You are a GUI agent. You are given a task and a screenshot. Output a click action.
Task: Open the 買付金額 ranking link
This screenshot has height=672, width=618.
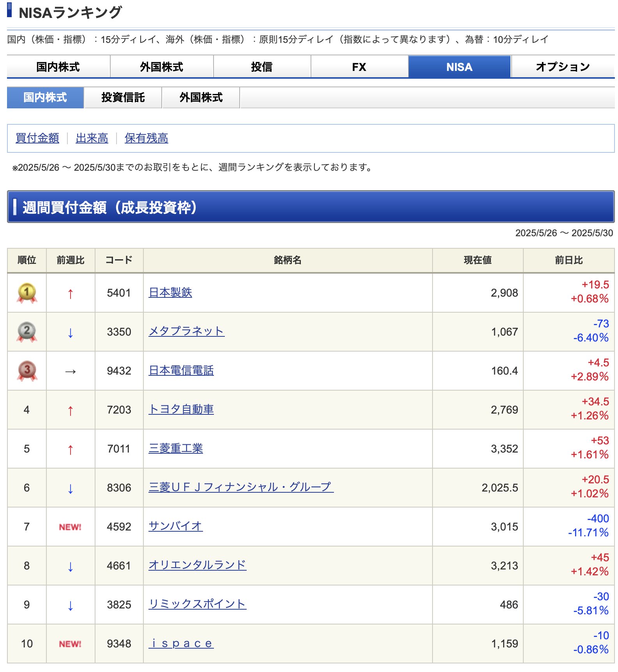pyautogui.click(x=37, y=138)
